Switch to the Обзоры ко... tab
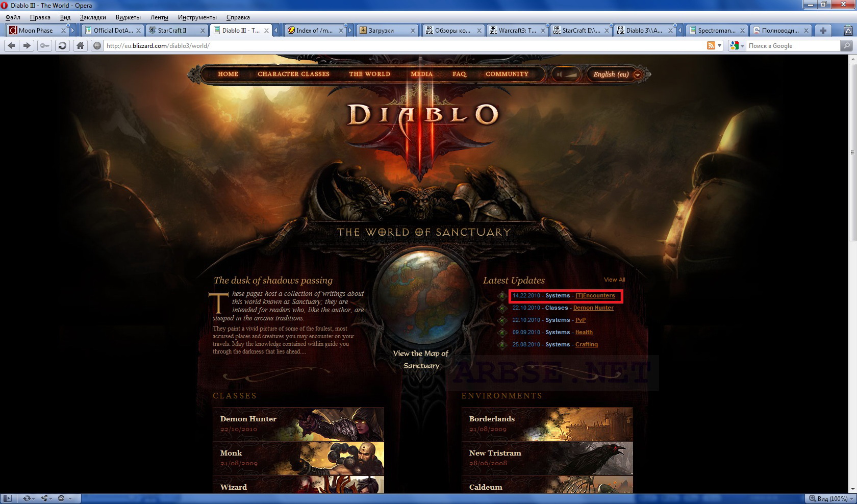The height and width of the screenshot is (504, 857). point(453,31)
